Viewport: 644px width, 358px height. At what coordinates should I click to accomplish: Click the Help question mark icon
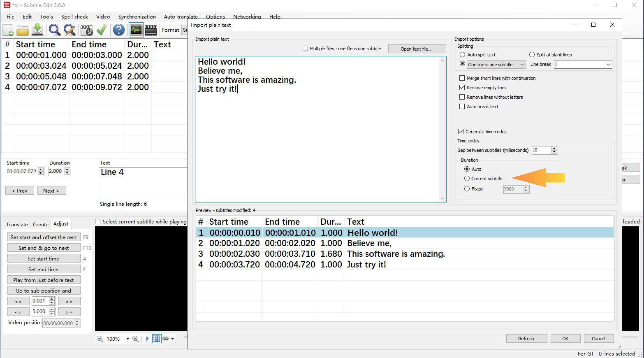click(x=118, y=30)
